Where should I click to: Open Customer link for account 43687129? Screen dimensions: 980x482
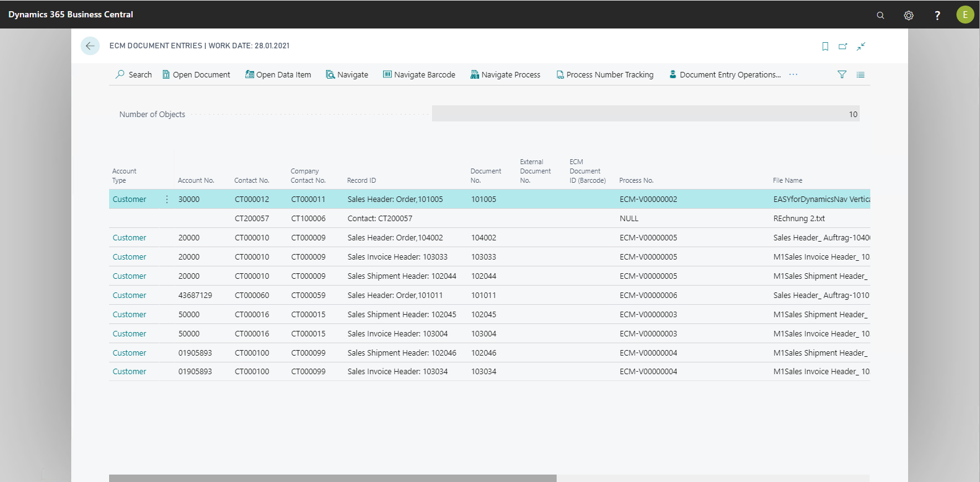tap(130, 296)
